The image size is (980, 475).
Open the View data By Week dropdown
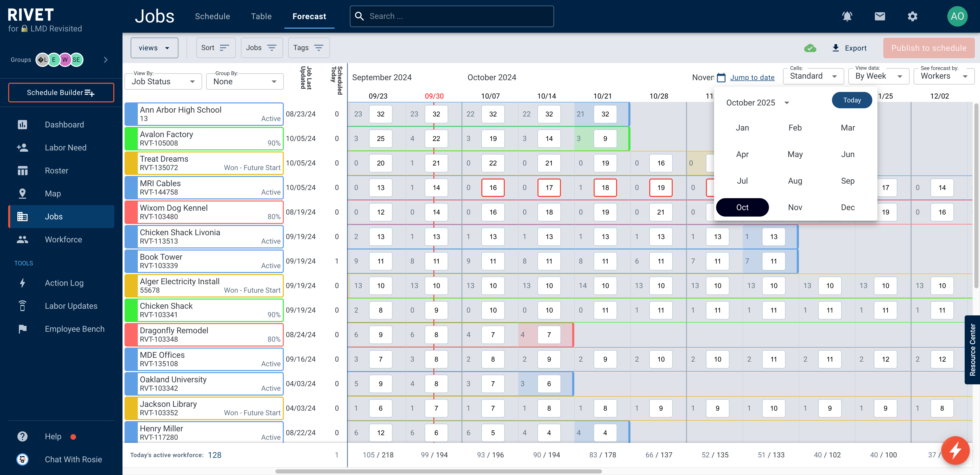tap(879, 76)
